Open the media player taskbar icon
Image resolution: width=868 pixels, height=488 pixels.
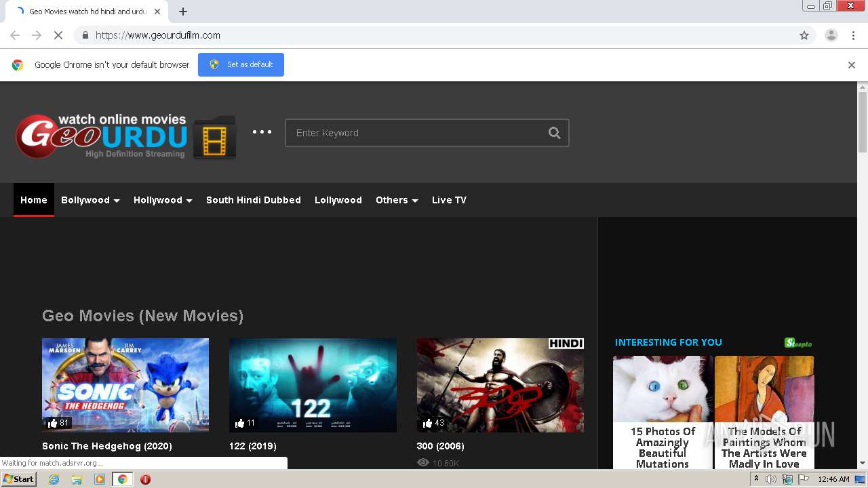(100, 479)
